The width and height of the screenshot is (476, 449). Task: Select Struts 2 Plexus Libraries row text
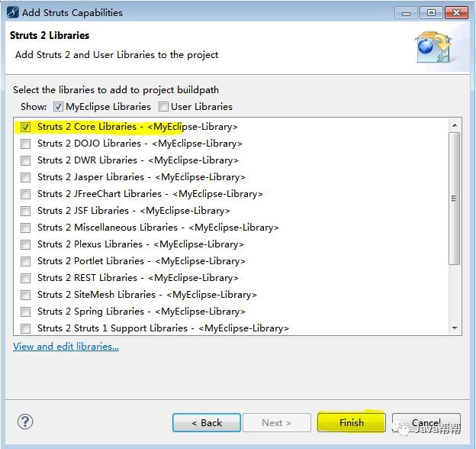coord(140,244)
